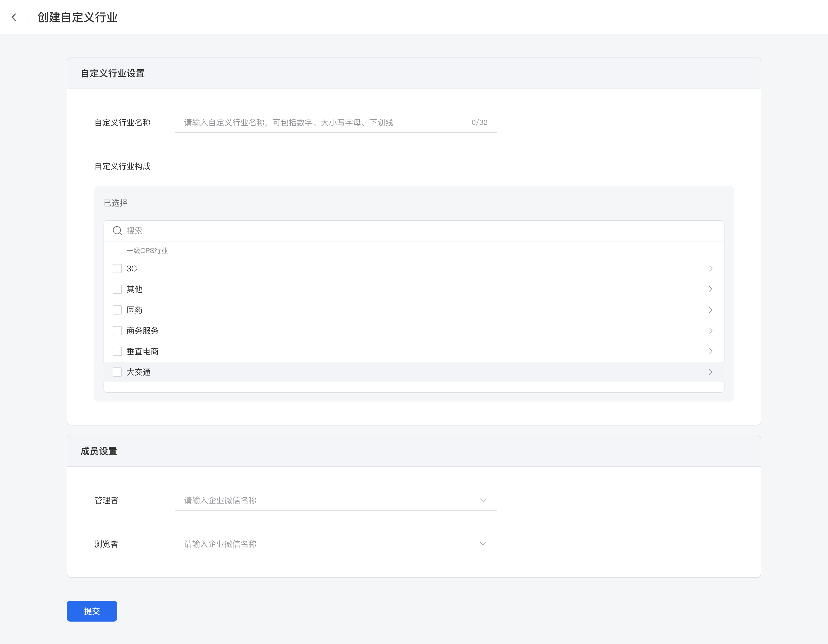The height and width of the screenshot is (644, 828).
Task: Expand the 其他 row chevron
Action: coord(710,289)
